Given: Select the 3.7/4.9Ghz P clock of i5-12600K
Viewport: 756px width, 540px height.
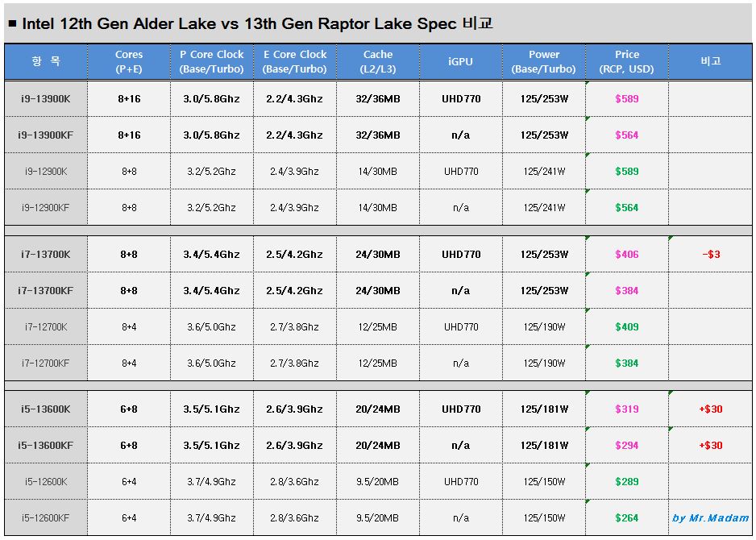Looking at the screenshot, I should point(212,481).
